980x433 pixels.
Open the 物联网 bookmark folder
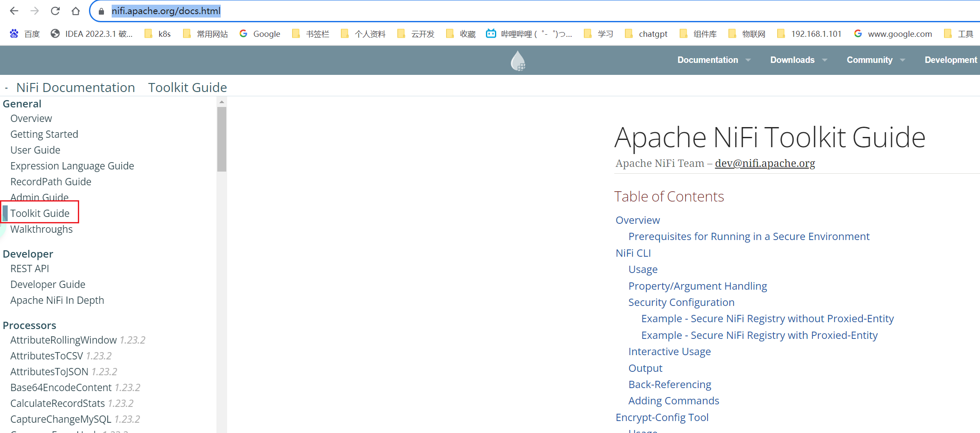click(x=747, y=34)
